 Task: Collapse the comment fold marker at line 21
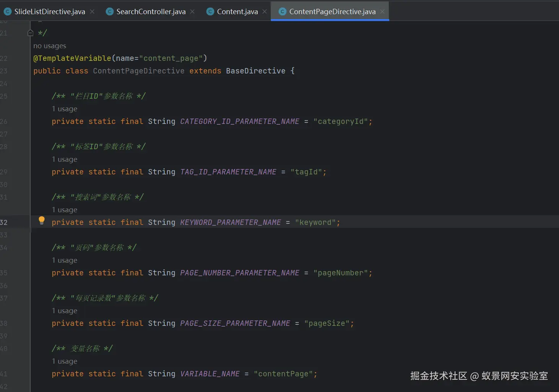click(x=31, y=33)
